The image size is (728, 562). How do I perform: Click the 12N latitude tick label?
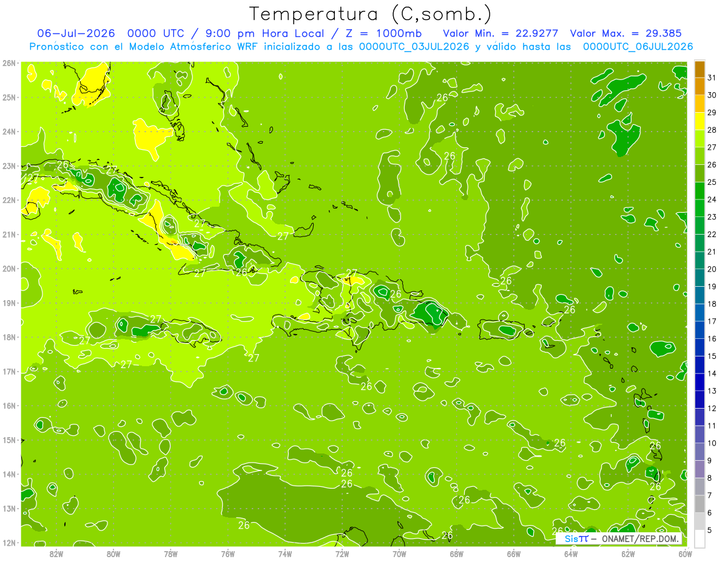click(x=9, y=543)
